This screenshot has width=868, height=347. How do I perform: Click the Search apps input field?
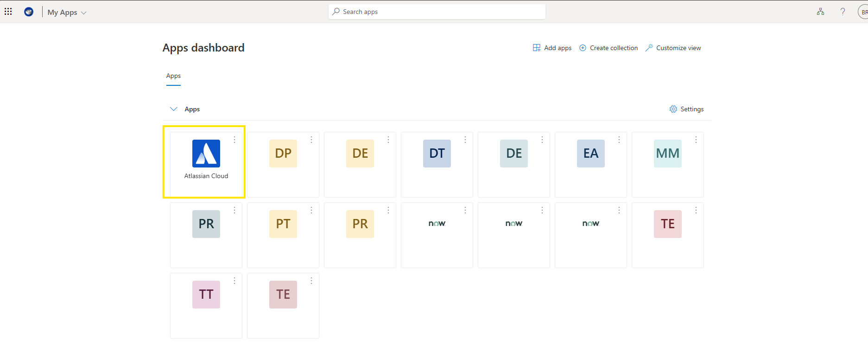pyautogui.click(x=437, y=12)
